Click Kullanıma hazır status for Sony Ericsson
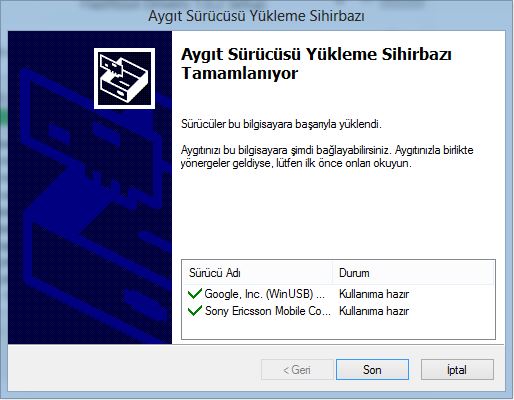514x400 pixels. (374, 311)
